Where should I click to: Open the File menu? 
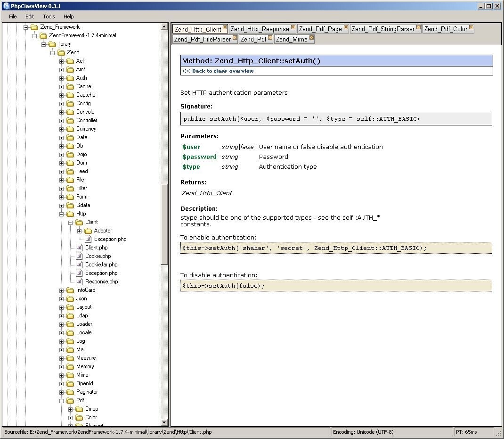click(x=13, y=17)
